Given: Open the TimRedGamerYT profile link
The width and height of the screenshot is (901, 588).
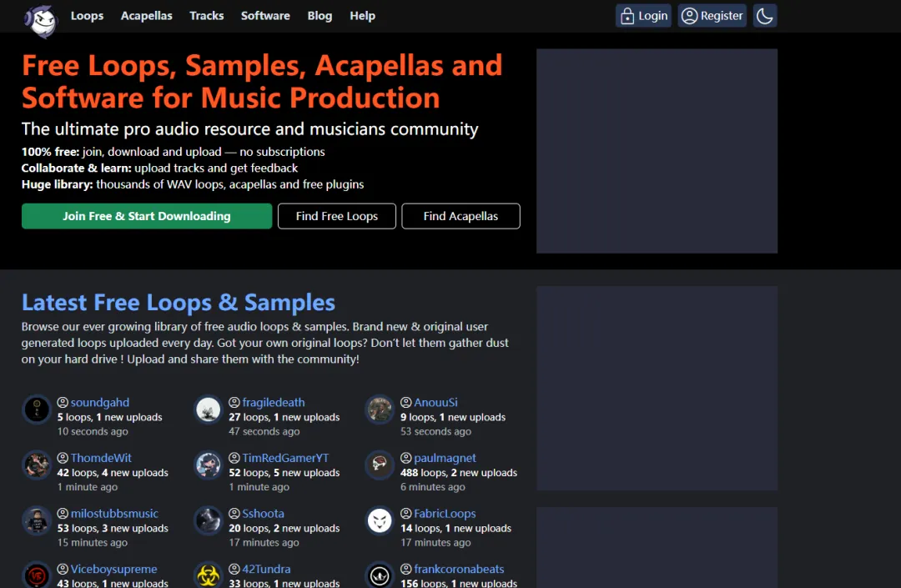Looking at the screenshot, I should pyautogui.click(x=285, y=458).
